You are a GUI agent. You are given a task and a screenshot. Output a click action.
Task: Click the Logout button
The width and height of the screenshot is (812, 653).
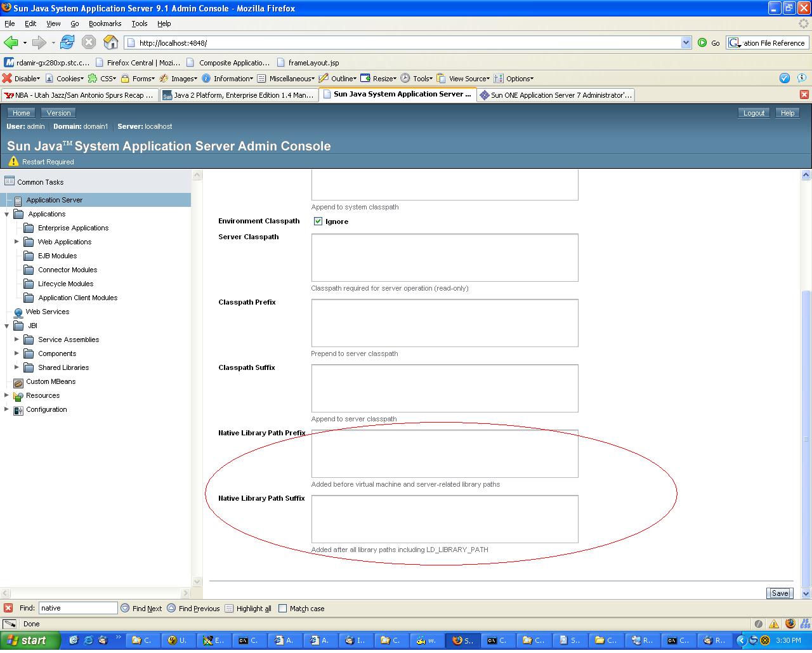(x=754, y=113)
